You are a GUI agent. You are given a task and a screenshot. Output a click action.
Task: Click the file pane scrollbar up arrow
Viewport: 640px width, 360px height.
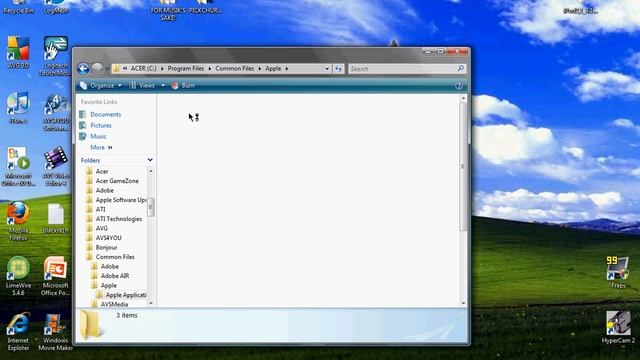click(x=463, y=98)
